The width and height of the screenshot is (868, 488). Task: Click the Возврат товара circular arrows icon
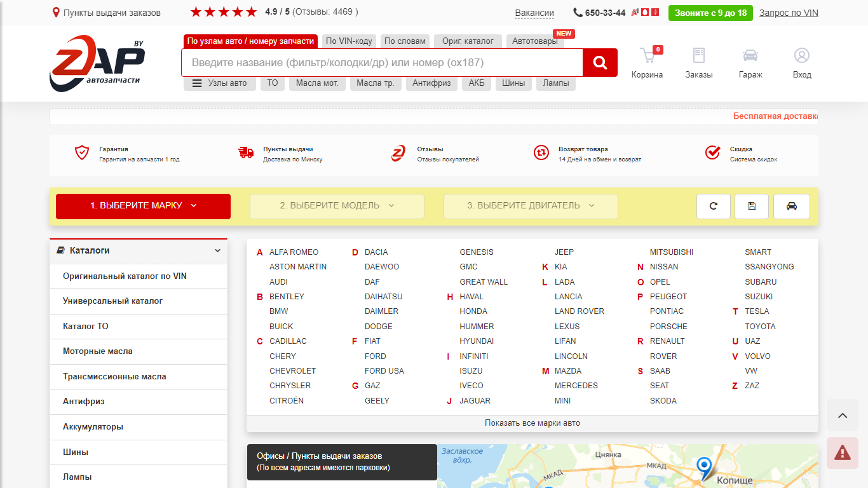coord(541,152)
